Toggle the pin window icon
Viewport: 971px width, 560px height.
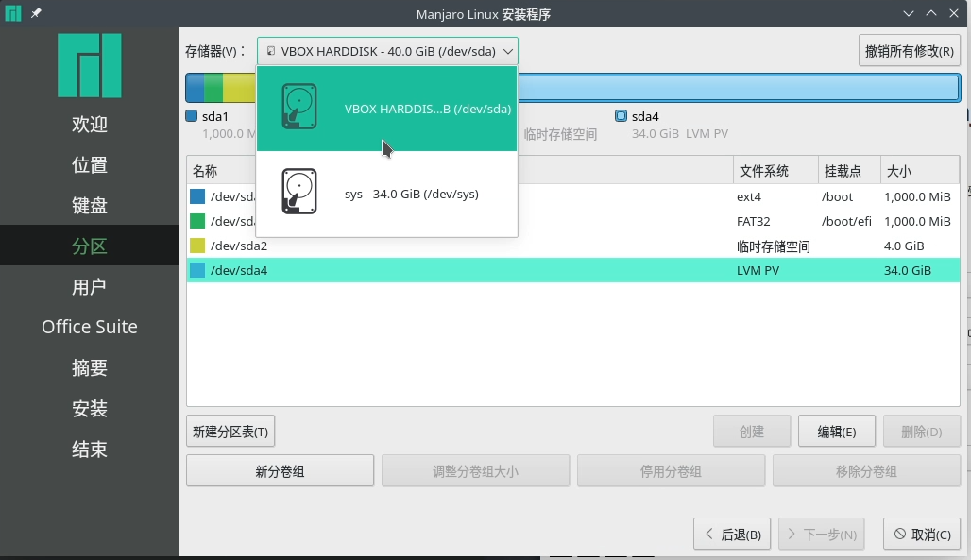coord(36,13)
